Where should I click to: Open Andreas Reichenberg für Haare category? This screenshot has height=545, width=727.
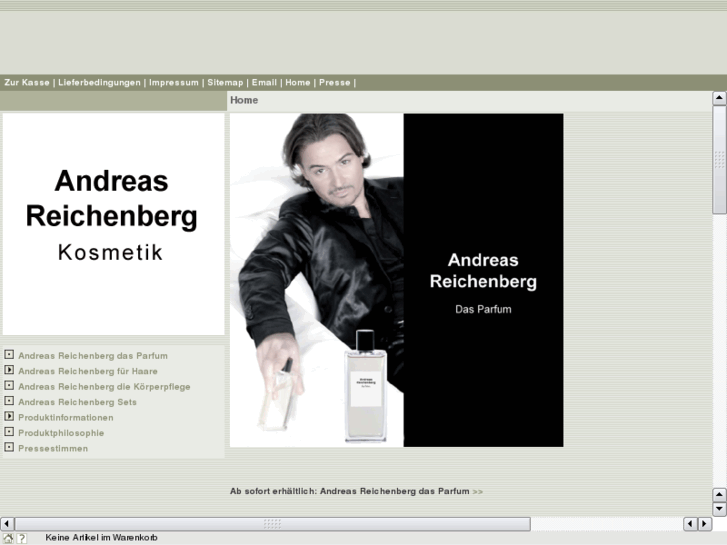click(88, 371)
